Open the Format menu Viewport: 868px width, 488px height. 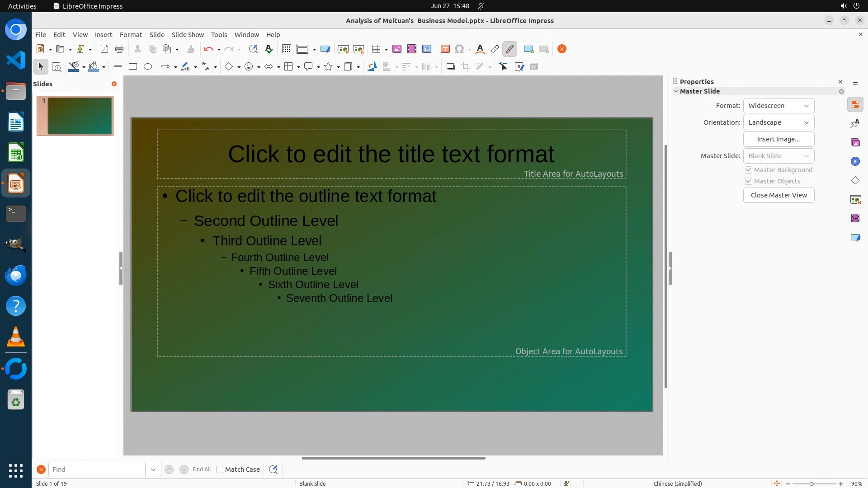tap(131, 35)
